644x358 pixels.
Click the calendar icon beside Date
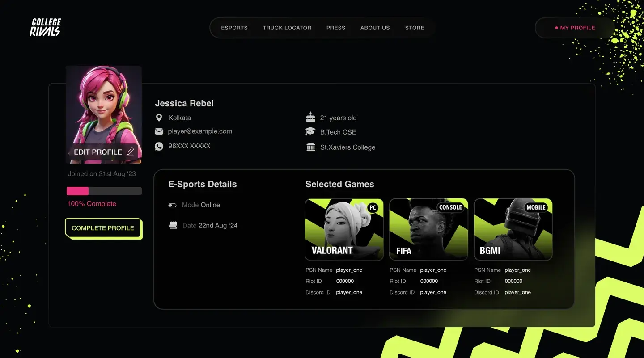(173, 225)
